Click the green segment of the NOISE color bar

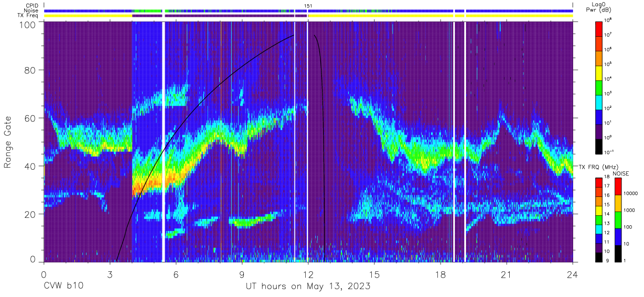click(x=617, y=219)
